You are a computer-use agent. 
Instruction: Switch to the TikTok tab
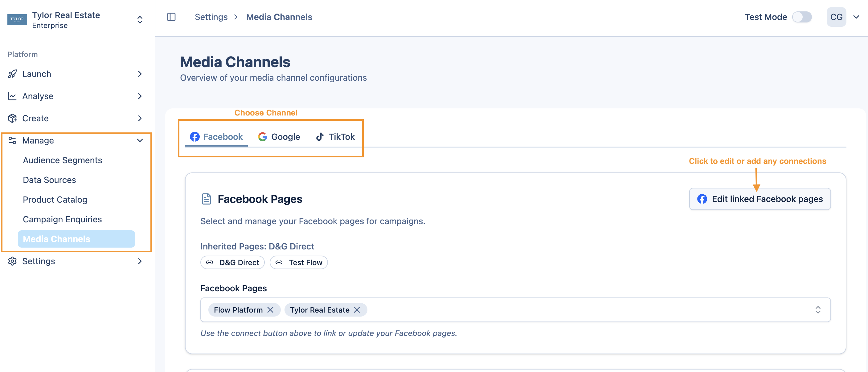click(x=335, y=137)
